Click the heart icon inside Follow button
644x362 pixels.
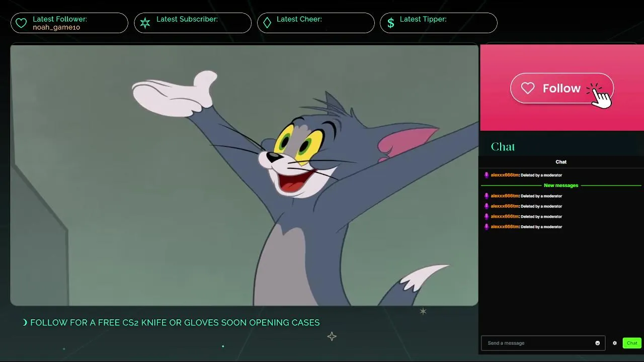point(528,88)
